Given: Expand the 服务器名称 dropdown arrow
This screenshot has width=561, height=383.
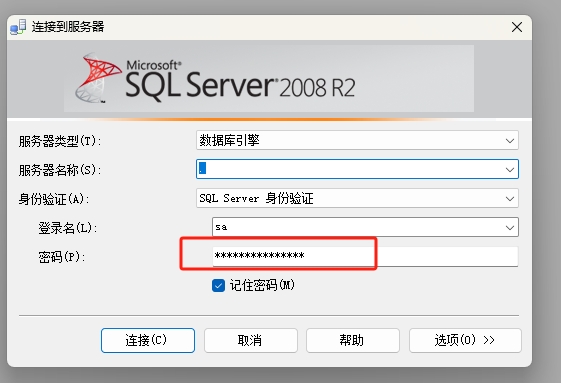Looking at the screenshot, I should pos(509,169).
